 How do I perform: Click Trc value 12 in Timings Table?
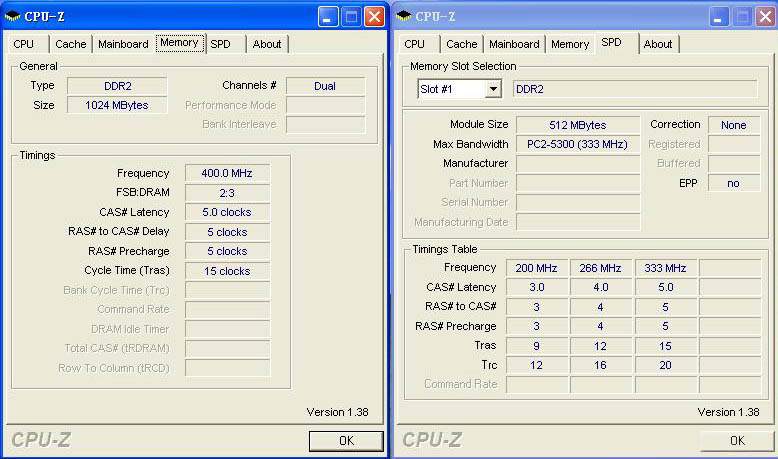pyautogui.click(x=537, y=365)
